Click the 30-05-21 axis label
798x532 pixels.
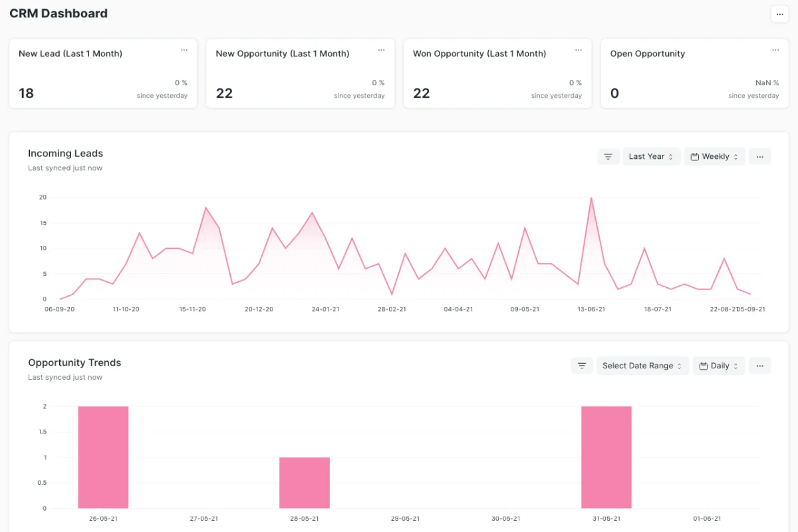click(x=505, y=519)
